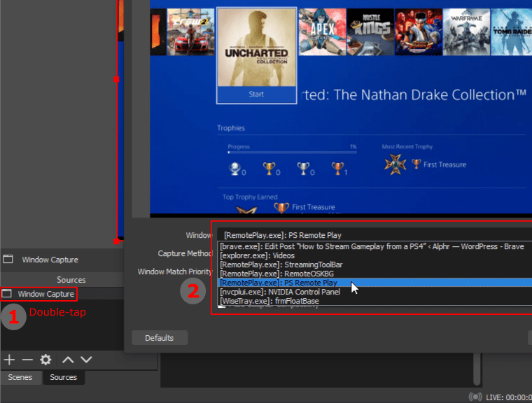Click the LIVE timer in the status bar
Image resolution: width=532 pixels, height=403 pixels.
(509, 397)
